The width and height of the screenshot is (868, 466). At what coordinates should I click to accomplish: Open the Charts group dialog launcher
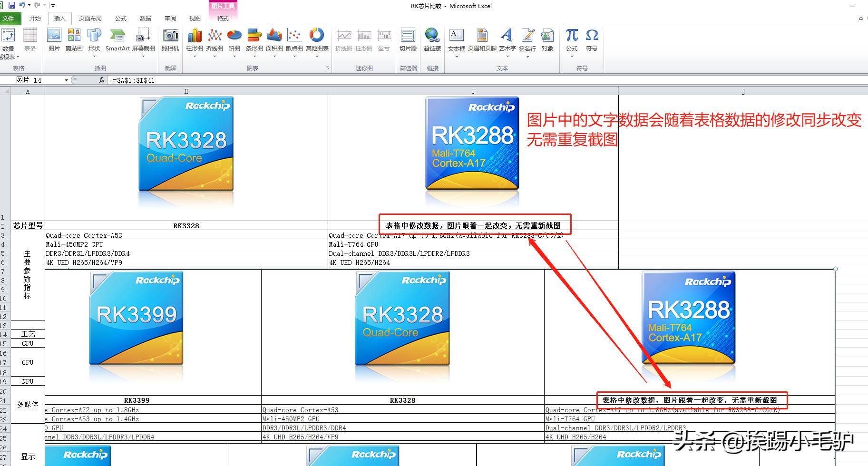(327, 68)
